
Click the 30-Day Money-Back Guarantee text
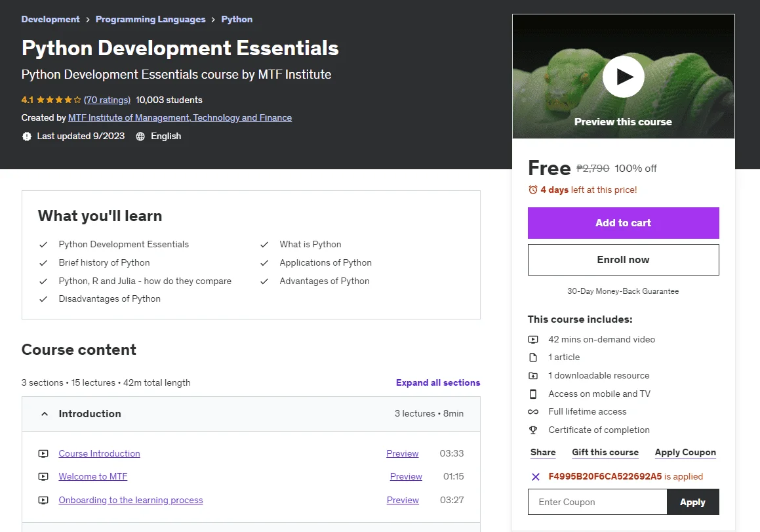(x=623, y=291)
